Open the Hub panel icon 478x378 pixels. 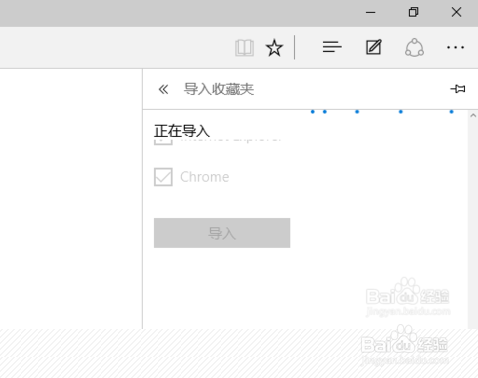pos(332,47)
